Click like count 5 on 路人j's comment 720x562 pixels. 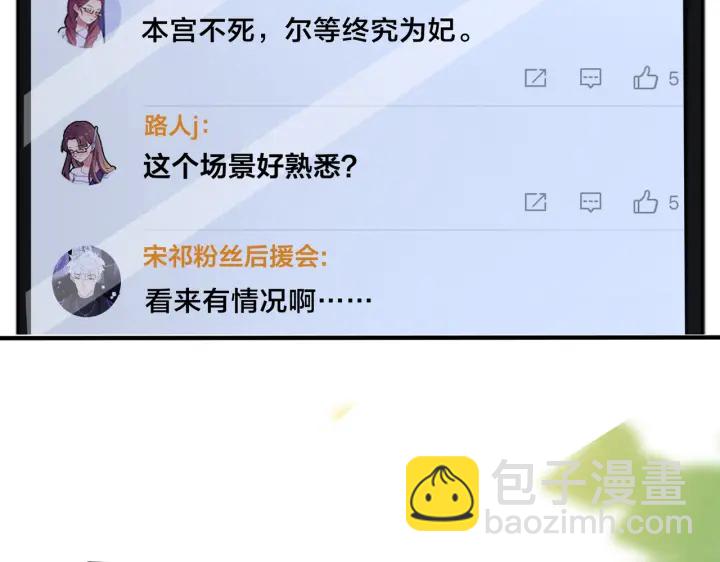tap(673, 203)
